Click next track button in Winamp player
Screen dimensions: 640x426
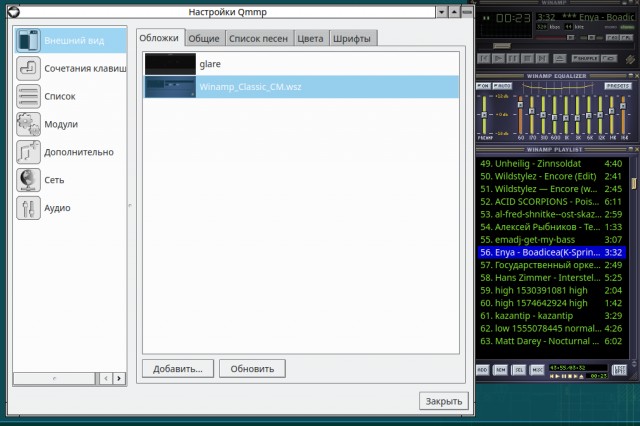tap(542, 58)
